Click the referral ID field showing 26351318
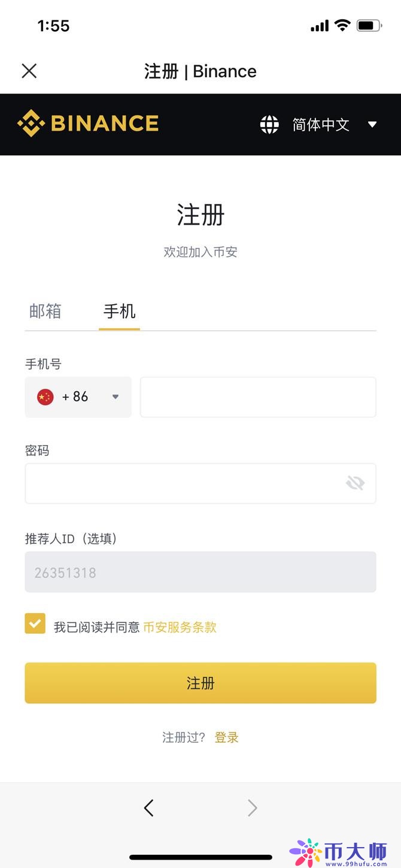Image resolution: width=401 pixels, height=868 pixels. pos(200,572)
